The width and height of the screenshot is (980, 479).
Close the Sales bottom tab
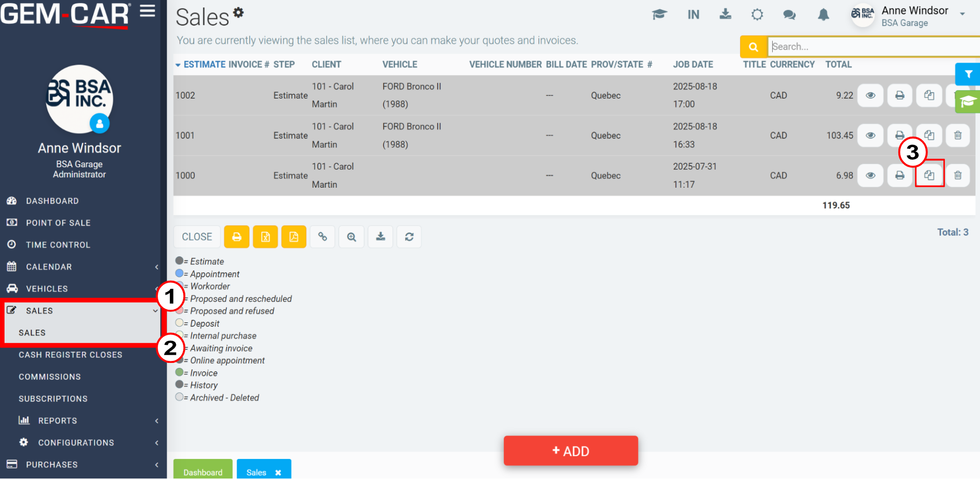278,472
